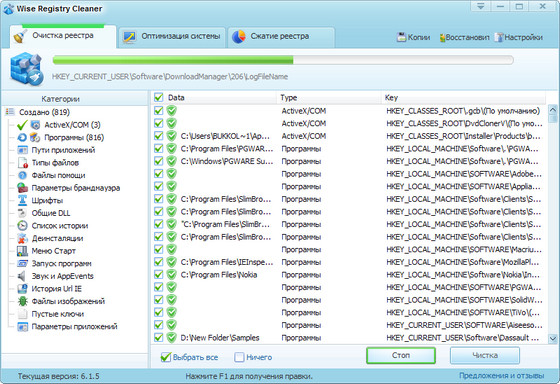This screenshot has height=384, width=560.
Task: Choose the Список истории clock icon
Action: (22, 226)
